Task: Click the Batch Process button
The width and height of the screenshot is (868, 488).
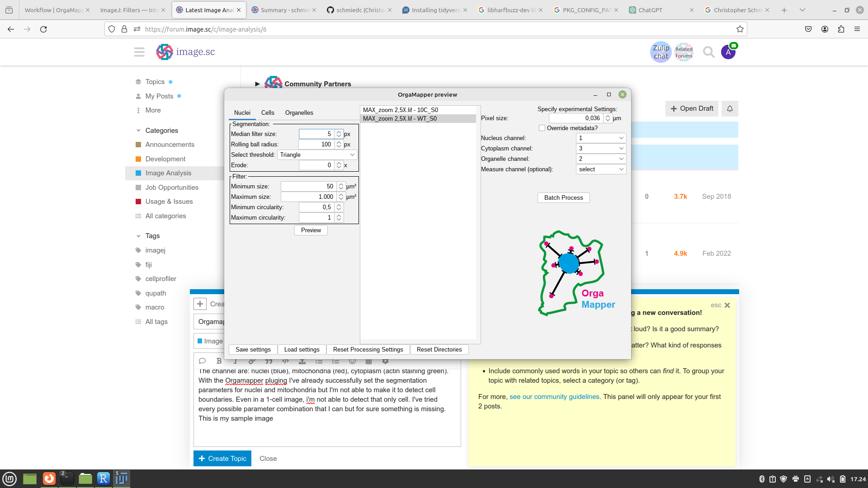Action: coord(563,197)
